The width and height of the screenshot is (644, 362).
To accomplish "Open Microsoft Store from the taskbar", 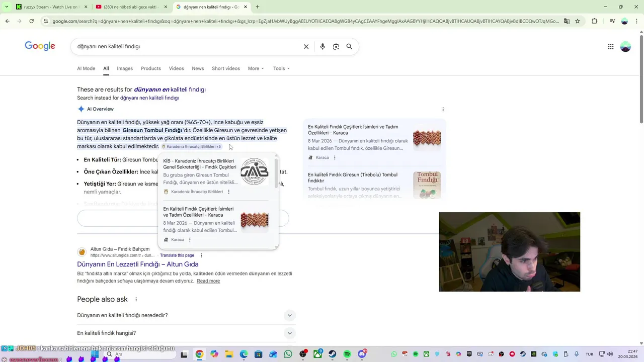I will [x=258, y=354].
